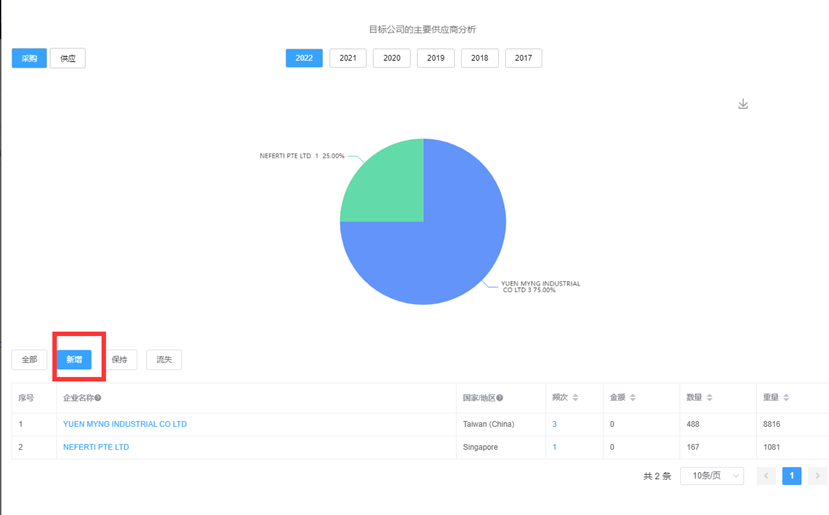This screenshot has width=829, height=515.
Task: Open NEFERTI PTE LTD company link
Action: tap(96, 447)
